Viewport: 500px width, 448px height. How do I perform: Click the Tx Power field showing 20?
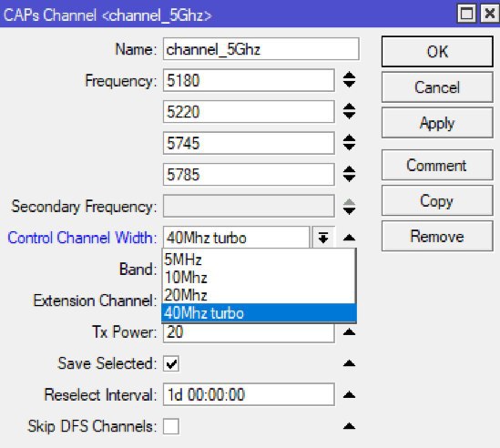(x=249, y=333)
